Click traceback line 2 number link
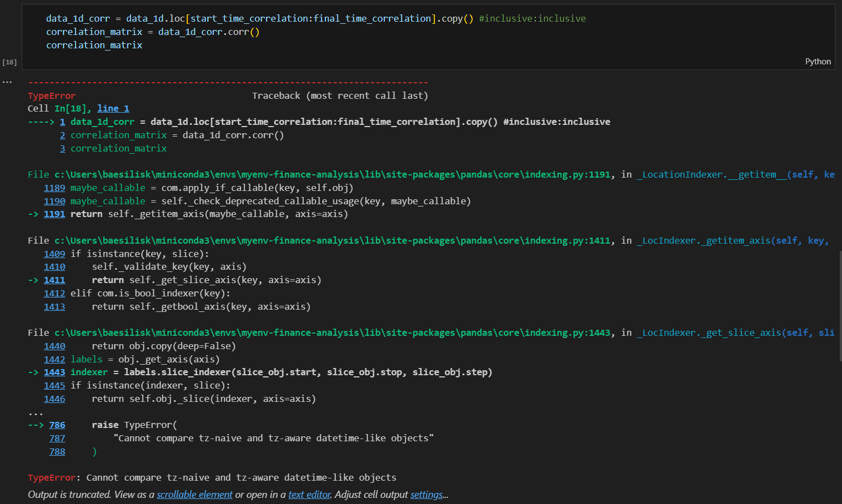This screenshot has width=842, height=504. [x=63, y=135]
